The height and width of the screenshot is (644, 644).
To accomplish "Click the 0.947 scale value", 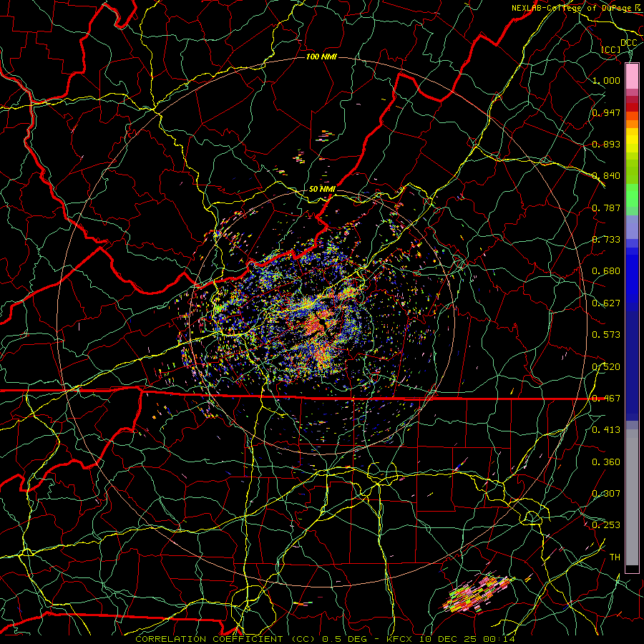I will (606, 112).
